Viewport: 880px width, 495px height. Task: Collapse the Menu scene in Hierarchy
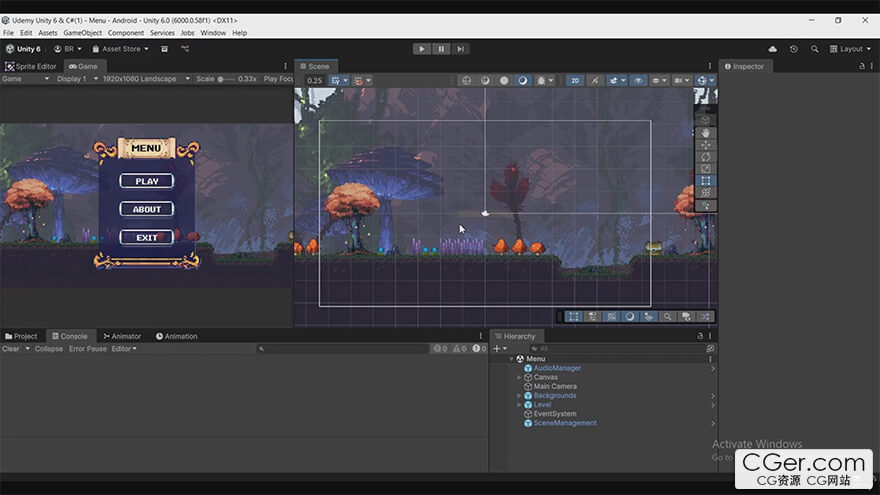point(511,359)
